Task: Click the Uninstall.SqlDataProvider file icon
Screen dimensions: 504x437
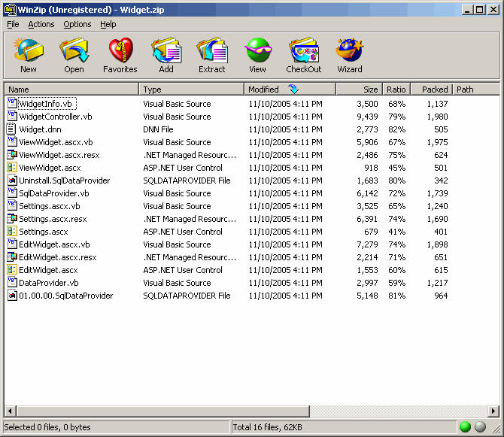Action: click(x=12, y=181)
